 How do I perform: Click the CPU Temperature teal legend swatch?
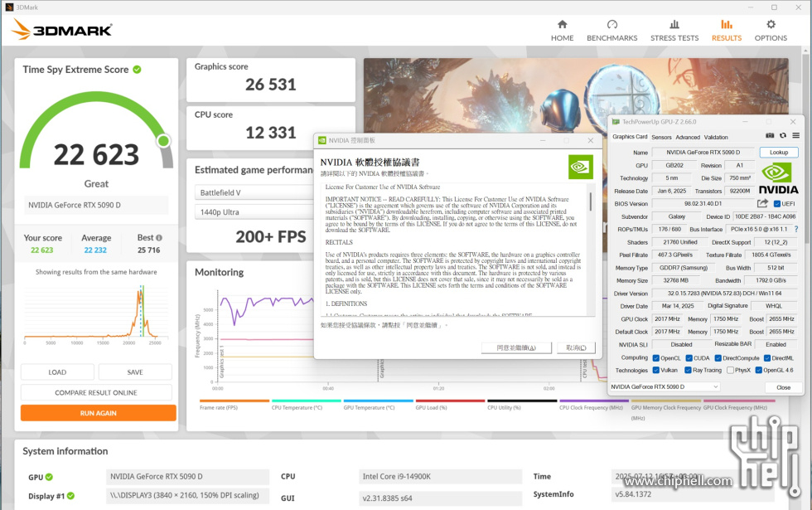point(307,401)
